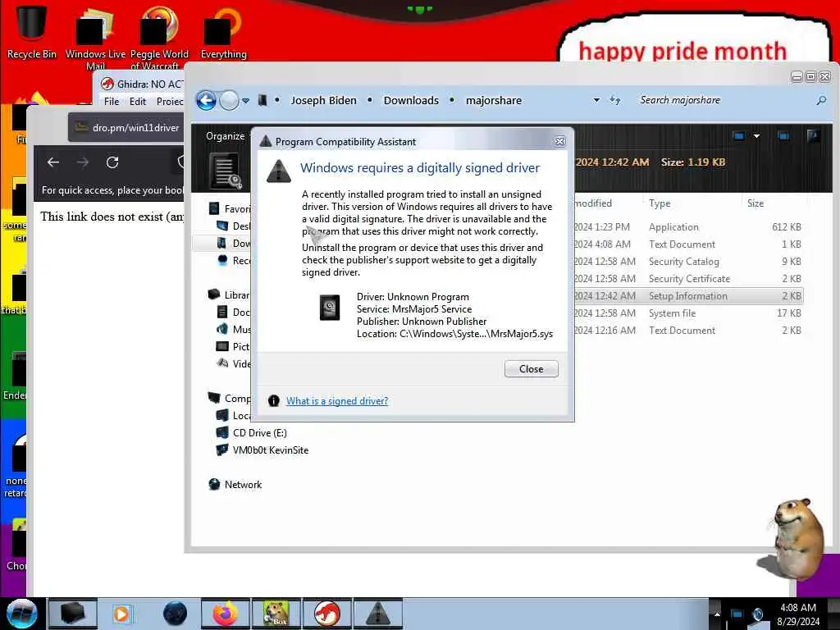Open the Ghidra dragon taskbar icon
This screenshot has width=840, height=630.
click(x=326, y=614)
